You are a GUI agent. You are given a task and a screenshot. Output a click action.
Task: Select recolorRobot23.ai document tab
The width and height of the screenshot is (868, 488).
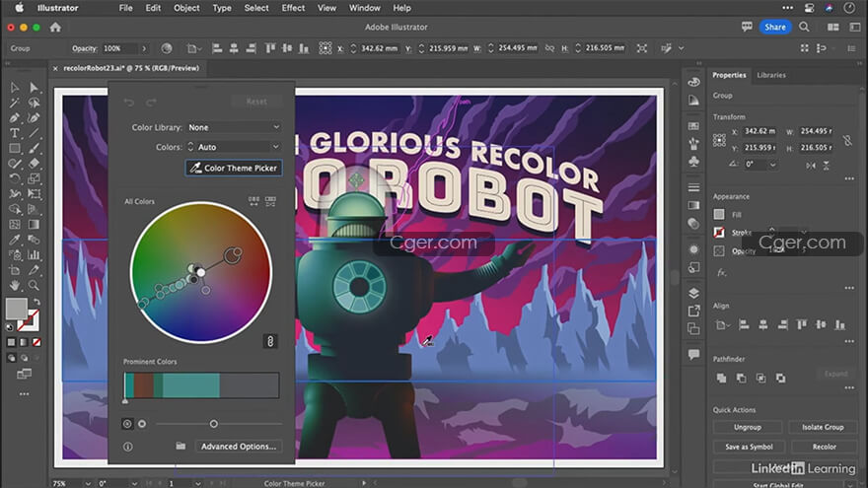[130, 68]
